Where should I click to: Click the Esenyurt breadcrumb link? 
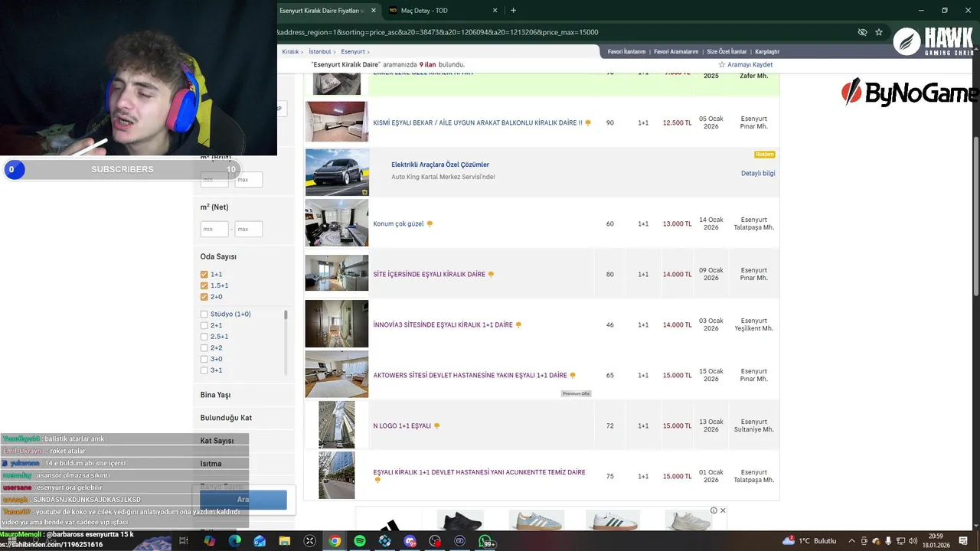[x=353, y=52]
